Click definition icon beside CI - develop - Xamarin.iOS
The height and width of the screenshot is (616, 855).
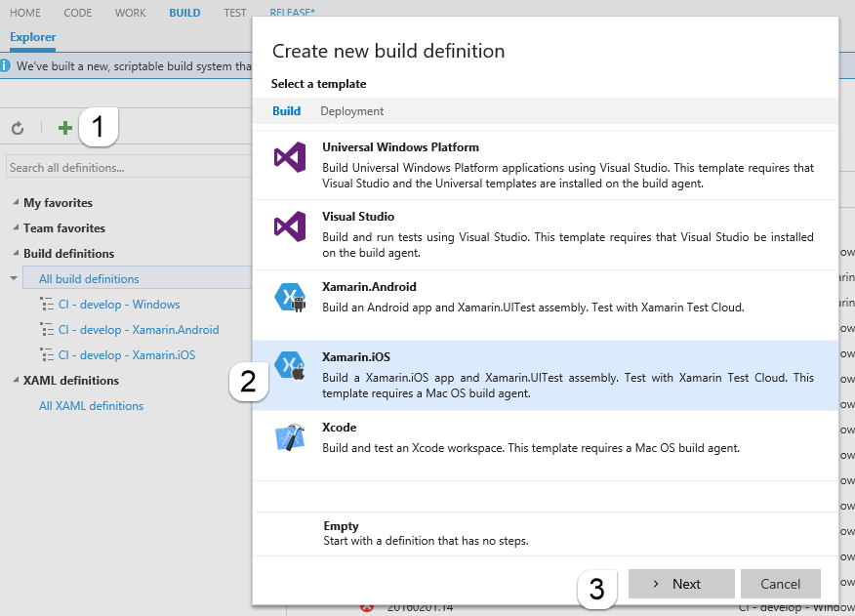click(x=47, y=355)
